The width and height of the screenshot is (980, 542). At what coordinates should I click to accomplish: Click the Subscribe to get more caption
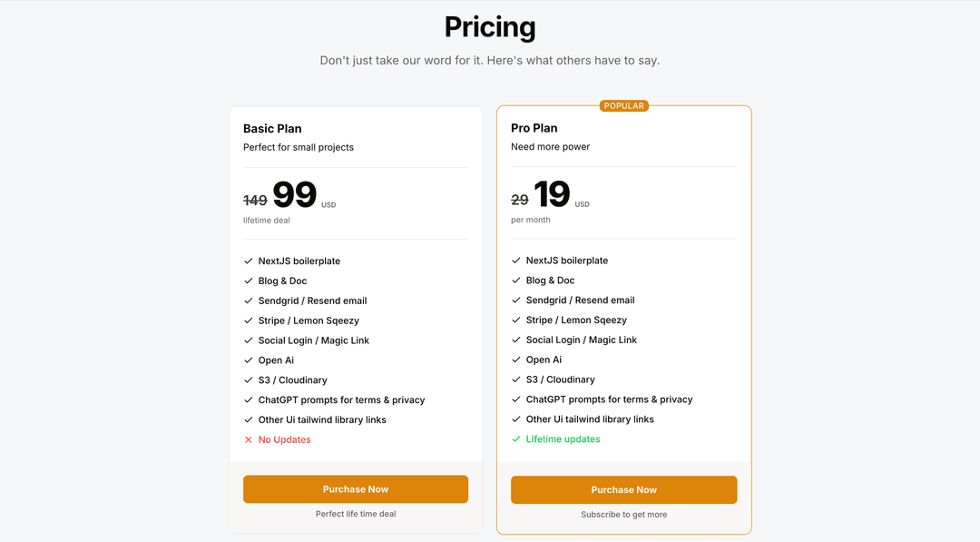pyautogui.click(x=623, y=515)
